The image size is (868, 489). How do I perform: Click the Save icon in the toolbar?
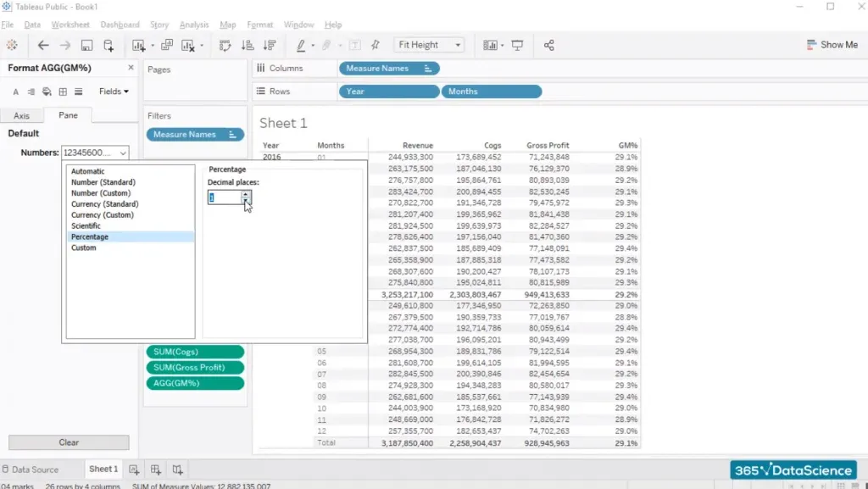coord(86,45)
